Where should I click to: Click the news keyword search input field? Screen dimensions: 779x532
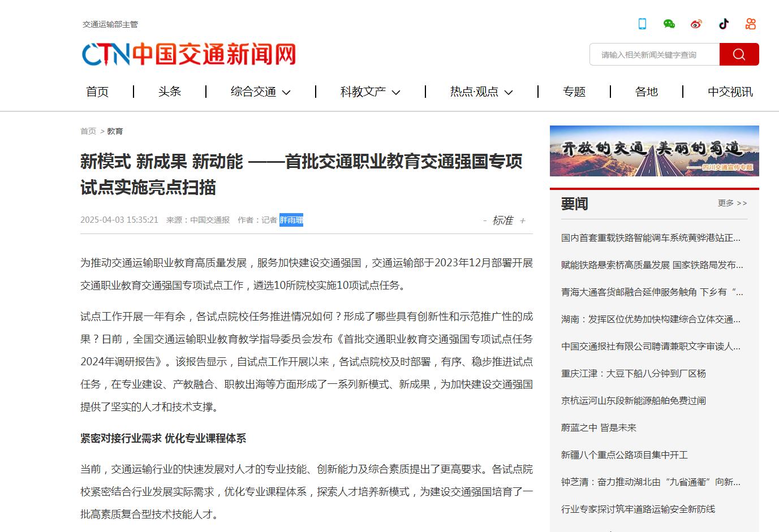coord(655,54)
